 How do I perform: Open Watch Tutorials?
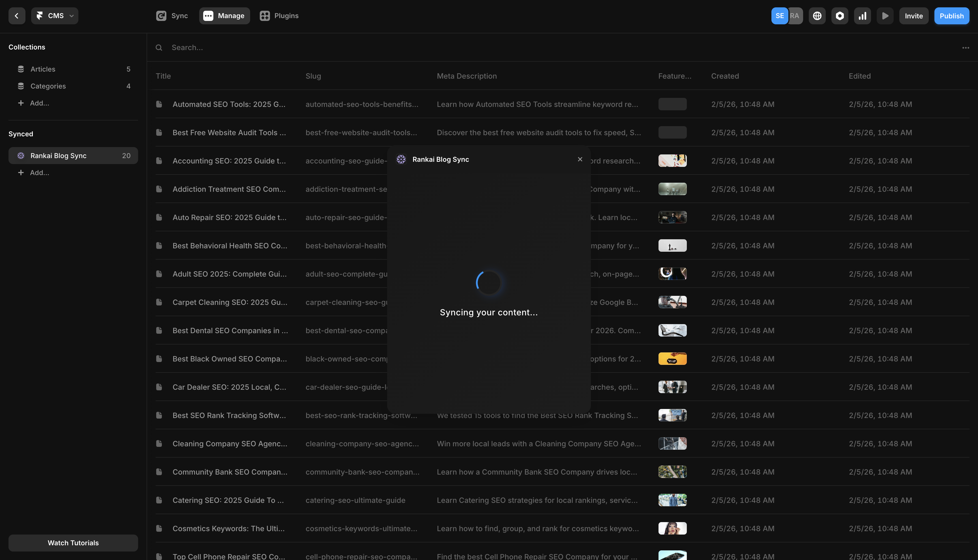click(73, 543)
